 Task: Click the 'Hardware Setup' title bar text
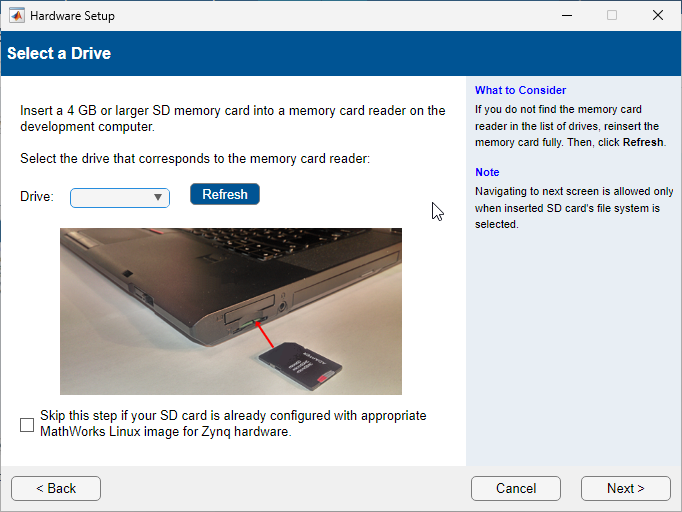click(x=72, y=16)
